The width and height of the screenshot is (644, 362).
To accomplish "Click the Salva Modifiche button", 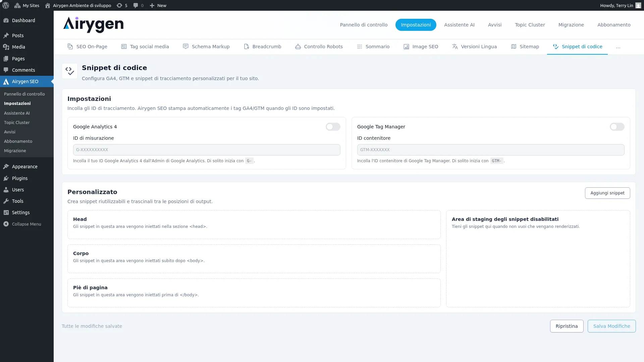I will (x=611, y=326).
